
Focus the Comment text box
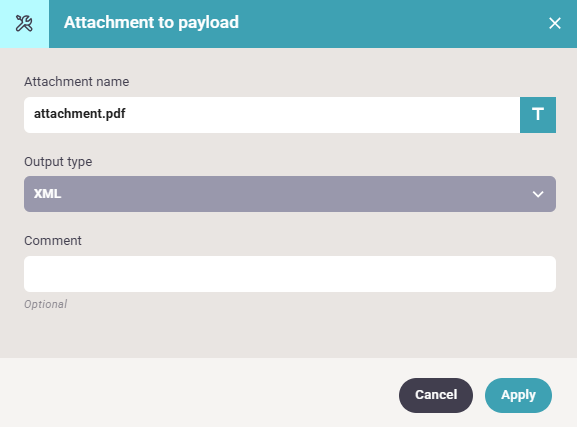(x=290, y=274)
